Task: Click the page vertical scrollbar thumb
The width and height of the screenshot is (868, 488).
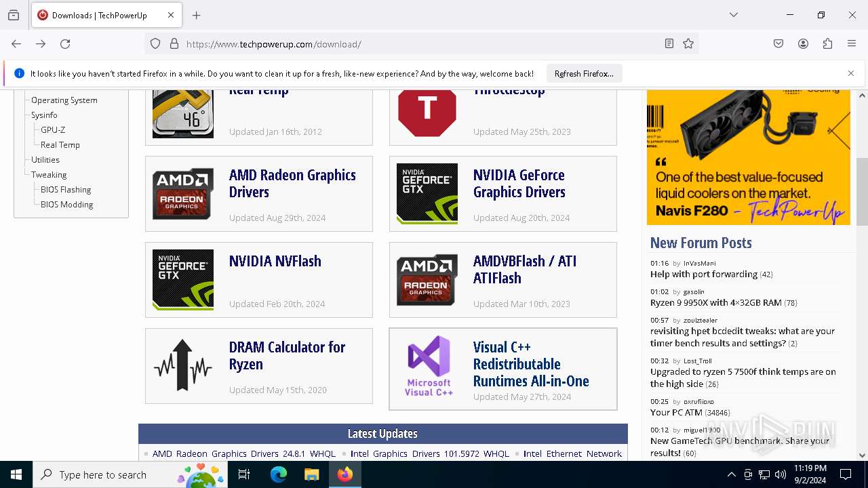Action: tap(862, 192)
